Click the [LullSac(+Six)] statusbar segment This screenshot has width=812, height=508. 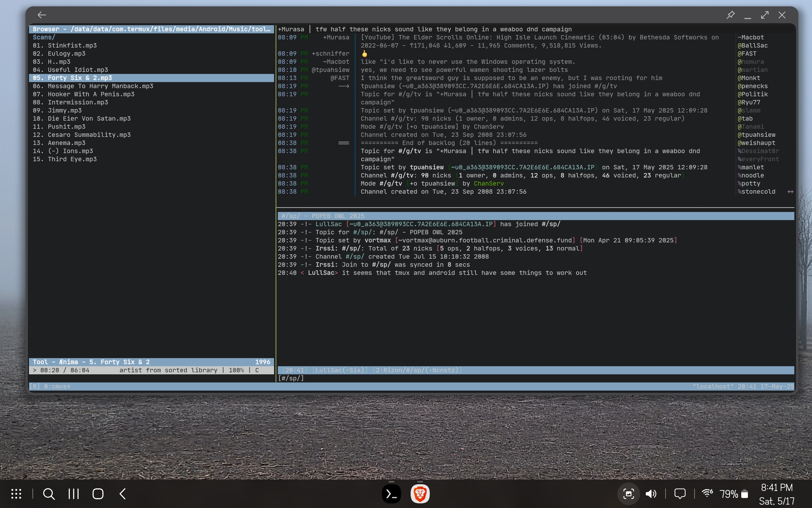coord(340,370)
